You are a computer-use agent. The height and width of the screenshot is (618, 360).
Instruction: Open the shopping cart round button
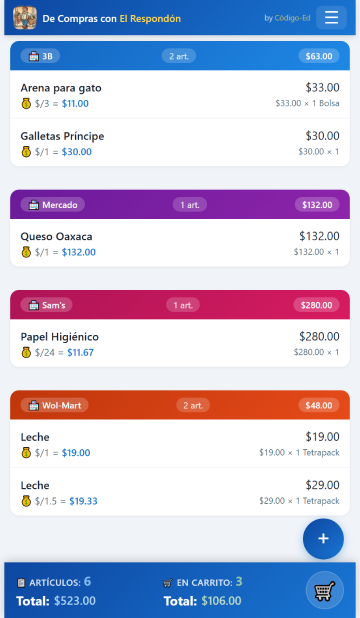325,590
